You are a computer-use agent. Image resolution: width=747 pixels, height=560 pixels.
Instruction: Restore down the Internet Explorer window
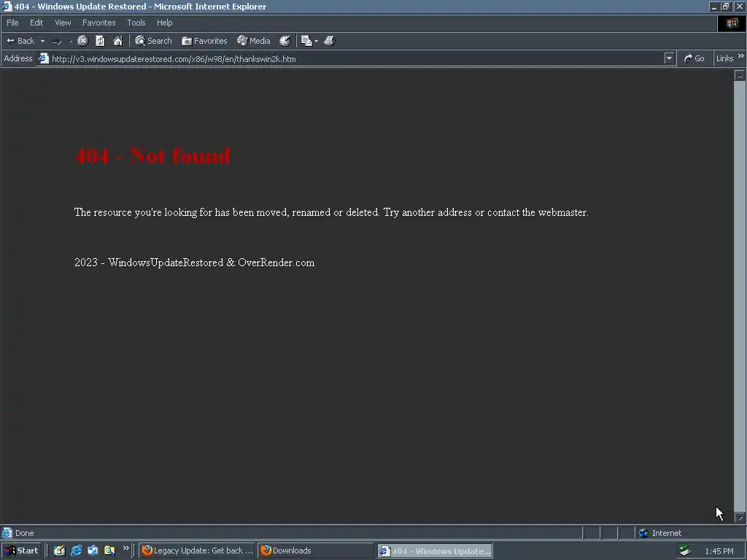[x=726, y=6]
